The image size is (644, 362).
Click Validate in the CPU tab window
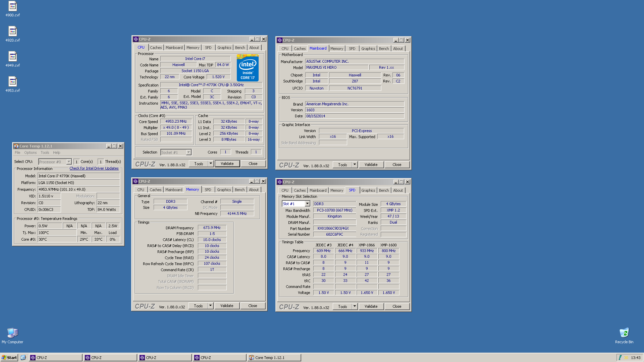(227, 164)
